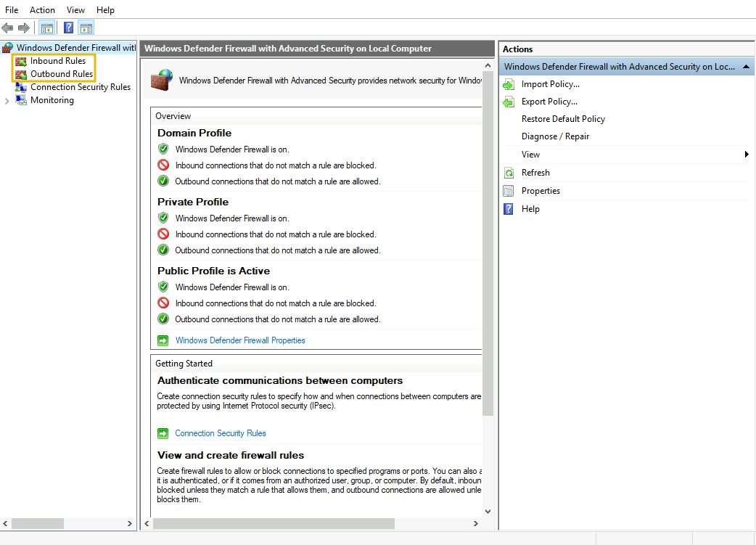Open the File menu

12,9
